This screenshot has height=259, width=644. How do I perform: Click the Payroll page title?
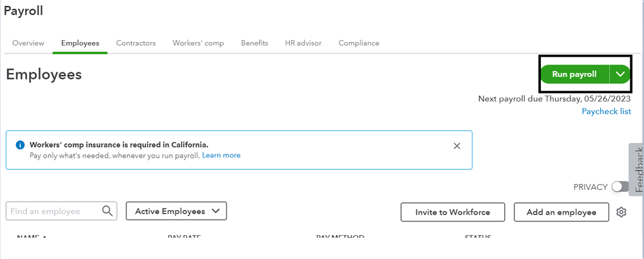coord(23,11)
